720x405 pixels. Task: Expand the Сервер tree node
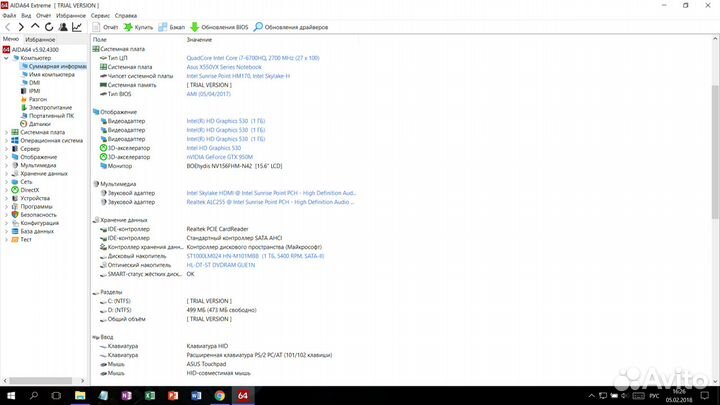(x=6, y=149)
